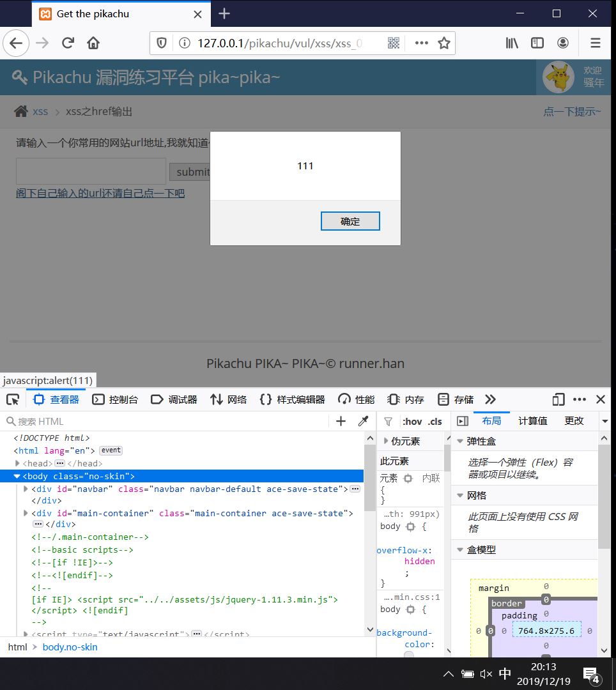Expand the div main-container node
This screenshot has height=690, width=616.
(26, 513)
